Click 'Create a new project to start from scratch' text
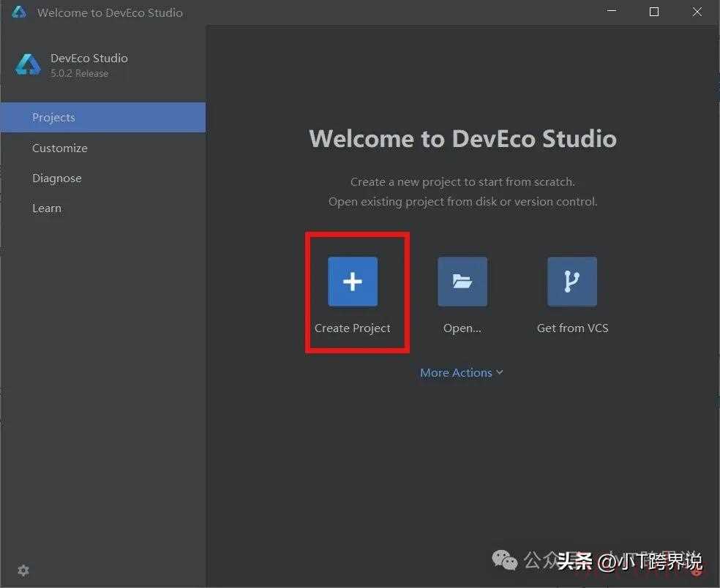 [462, 182]
